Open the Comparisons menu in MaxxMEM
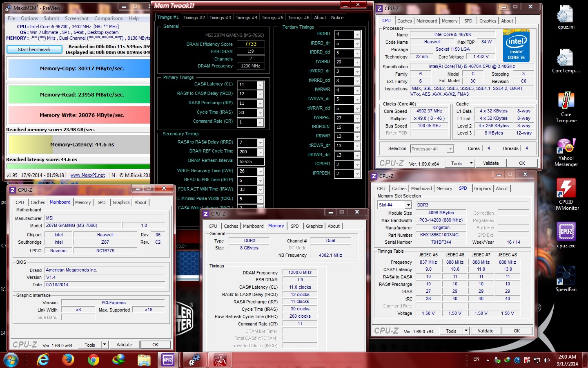 [x=109, y=18]
